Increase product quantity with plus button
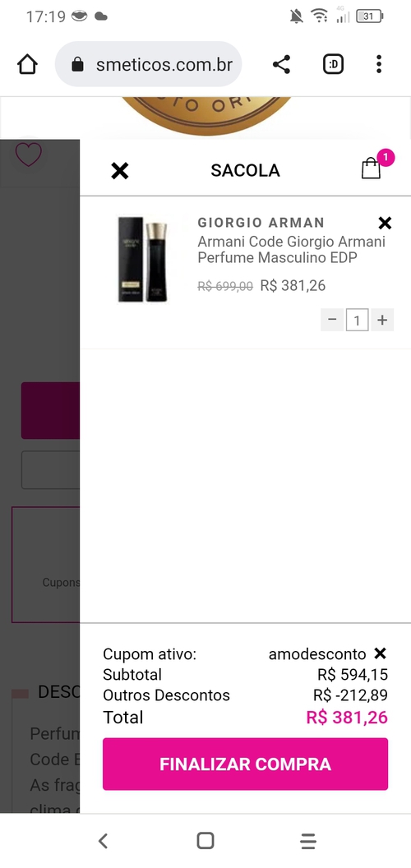 pyautogui.click(x=382, y=320)
